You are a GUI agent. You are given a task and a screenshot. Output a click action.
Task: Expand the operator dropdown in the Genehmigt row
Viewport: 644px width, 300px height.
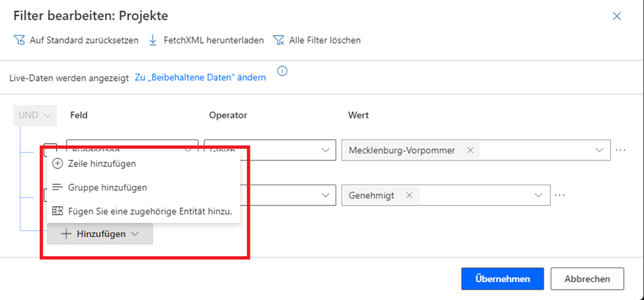point(325,195)
